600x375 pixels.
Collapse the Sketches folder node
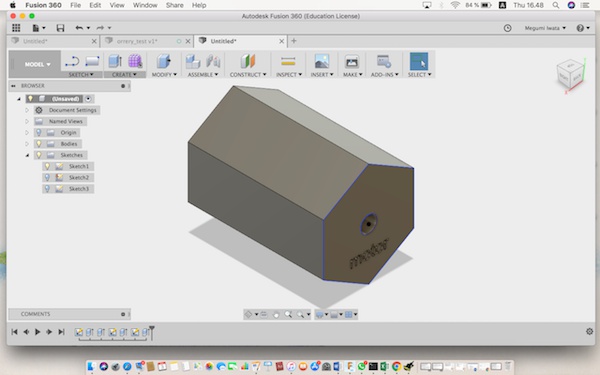coord(27,155)
